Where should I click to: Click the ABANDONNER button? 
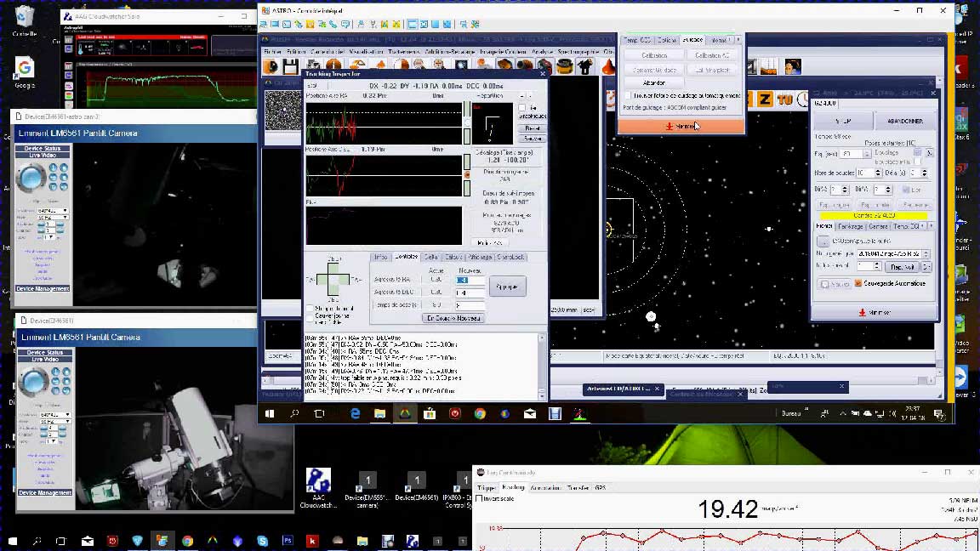tap(904, 121)
